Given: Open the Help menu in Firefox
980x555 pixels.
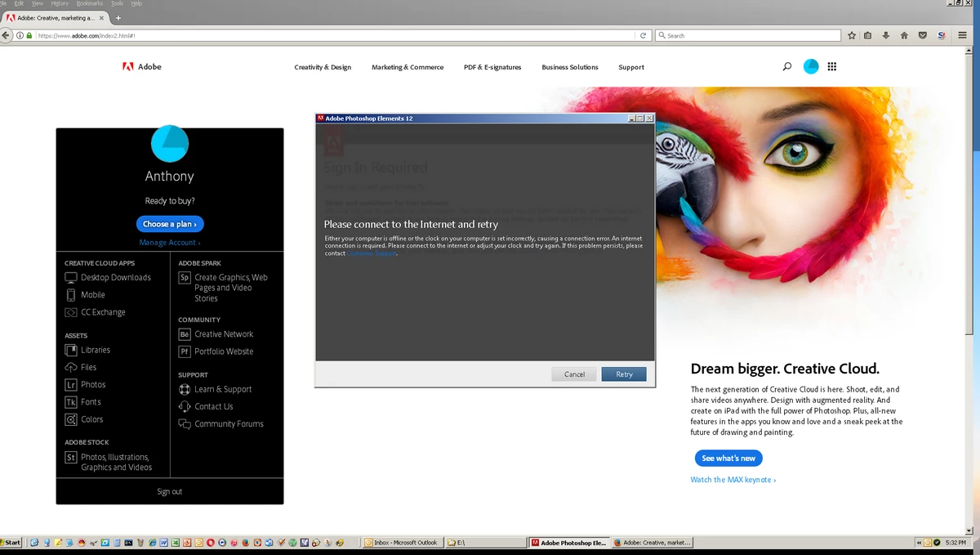Looking at the screenshot, I should [136, 3].
